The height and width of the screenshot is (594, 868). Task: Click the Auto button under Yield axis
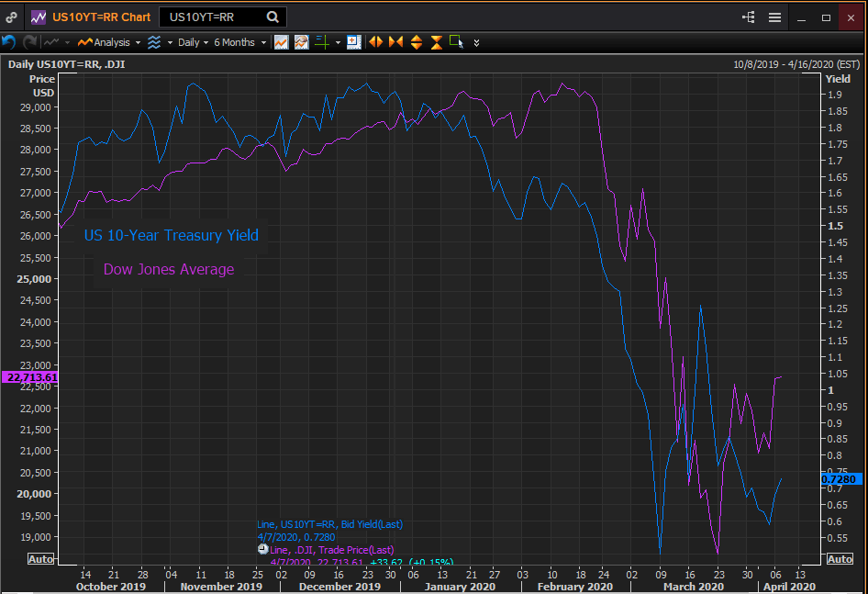tap(840, 559)
